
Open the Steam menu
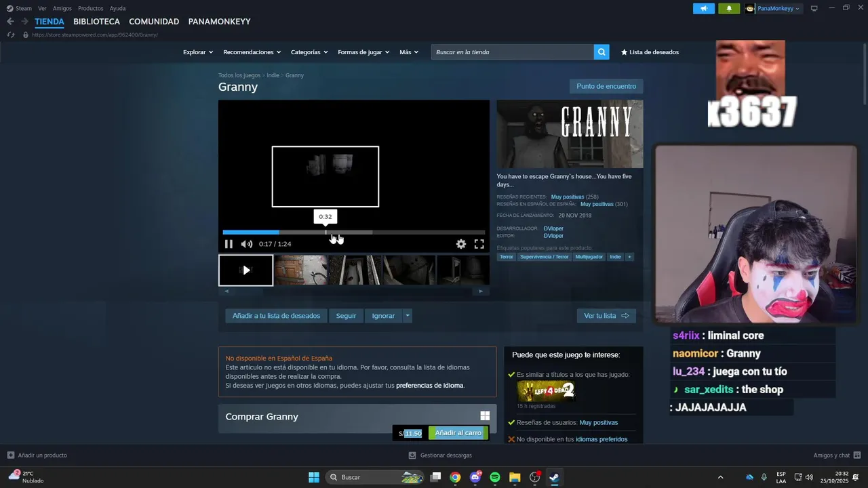(x=20, y=8)
